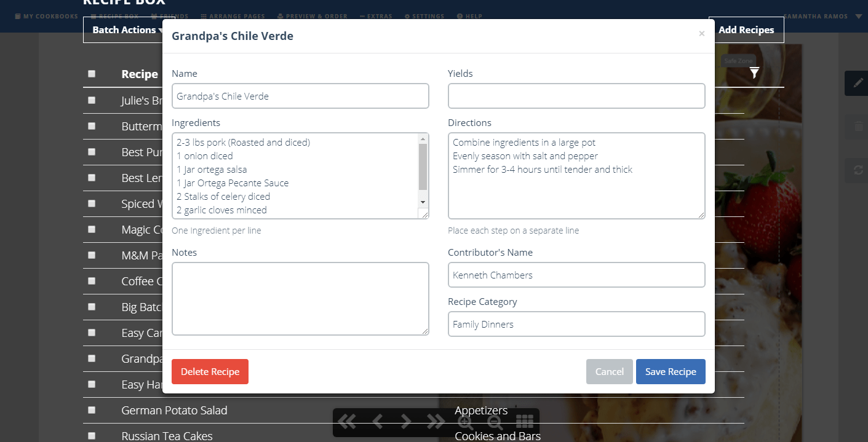The image size is (868, 442).
Task: Jump to the first page with double-left chevron
Action: (346, 422)
